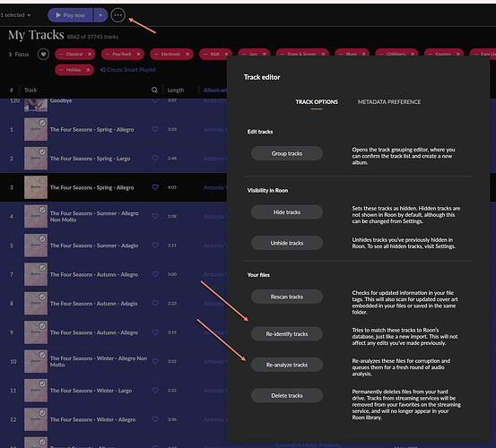Remove the Holiday filter tag
The width and height of the screenshot is (496, 448).
(x=88, y=70)
